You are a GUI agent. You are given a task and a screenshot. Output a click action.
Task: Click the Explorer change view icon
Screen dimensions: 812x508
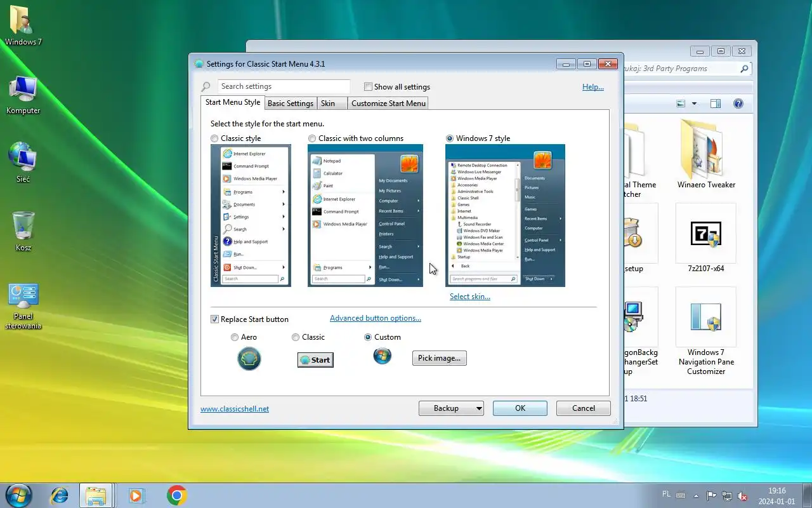tap(681, 104)
